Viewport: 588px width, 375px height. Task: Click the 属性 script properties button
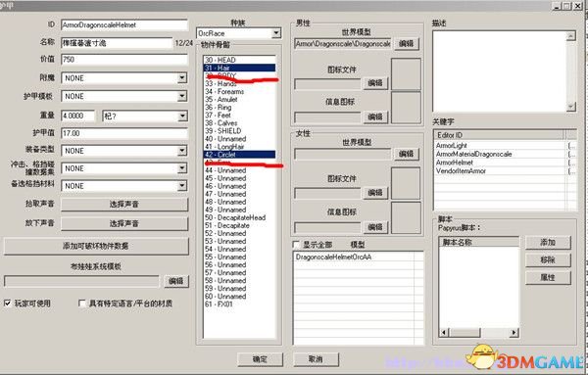click(548, 278)
